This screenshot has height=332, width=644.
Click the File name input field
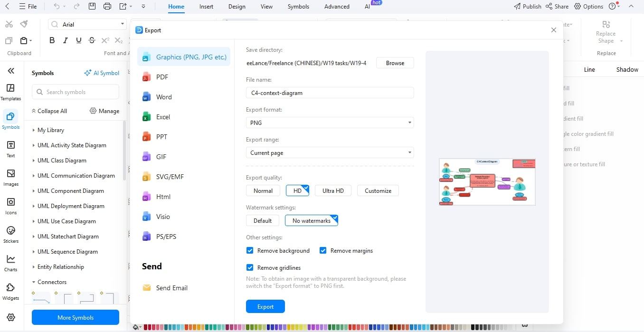click(x=330, y=93)
